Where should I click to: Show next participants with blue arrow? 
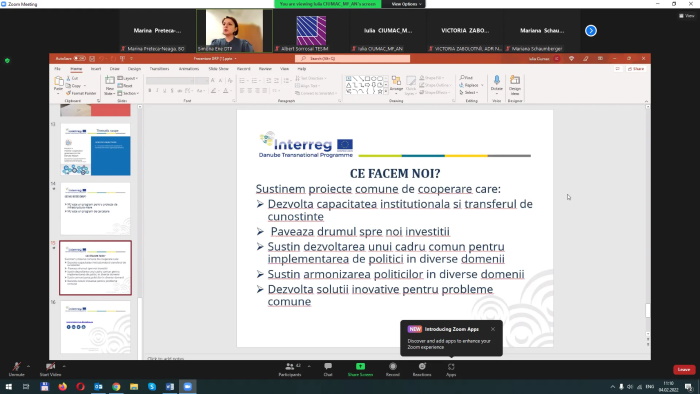(591, 31)
